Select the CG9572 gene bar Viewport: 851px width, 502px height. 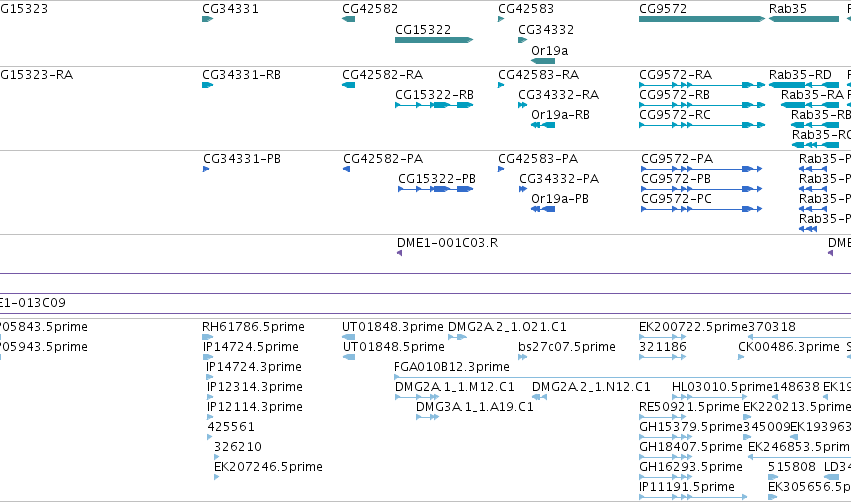(x=702, y=19)
